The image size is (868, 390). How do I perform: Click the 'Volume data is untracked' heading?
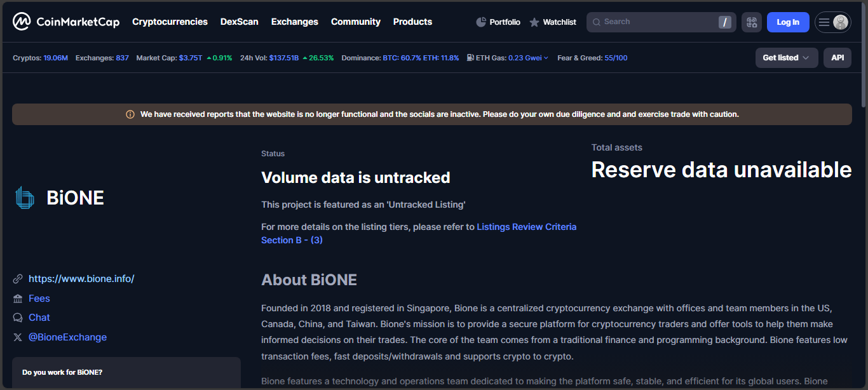pos(355,178)
